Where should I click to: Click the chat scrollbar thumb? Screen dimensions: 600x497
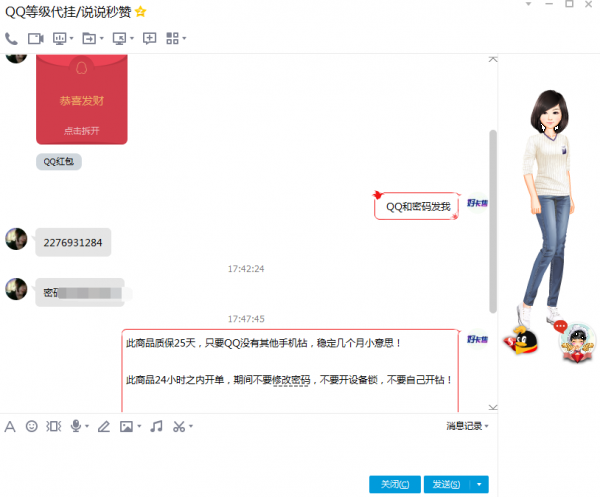(493, 222)
